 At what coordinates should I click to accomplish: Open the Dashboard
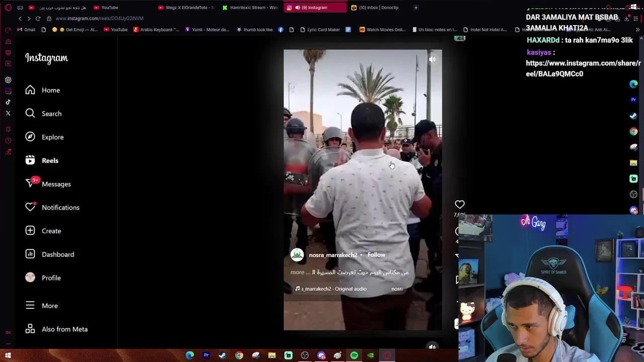click(x=50, y=254)
